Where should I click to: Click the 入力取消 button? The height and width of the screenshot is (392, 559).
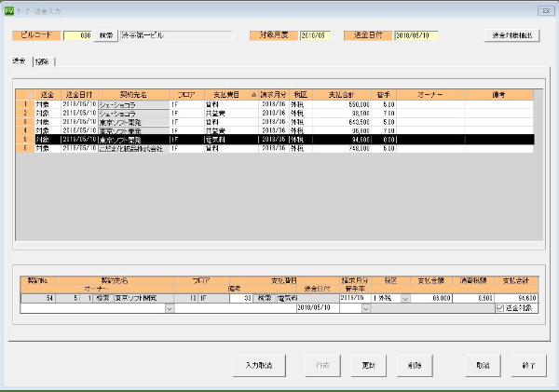[x=259, y=365]
